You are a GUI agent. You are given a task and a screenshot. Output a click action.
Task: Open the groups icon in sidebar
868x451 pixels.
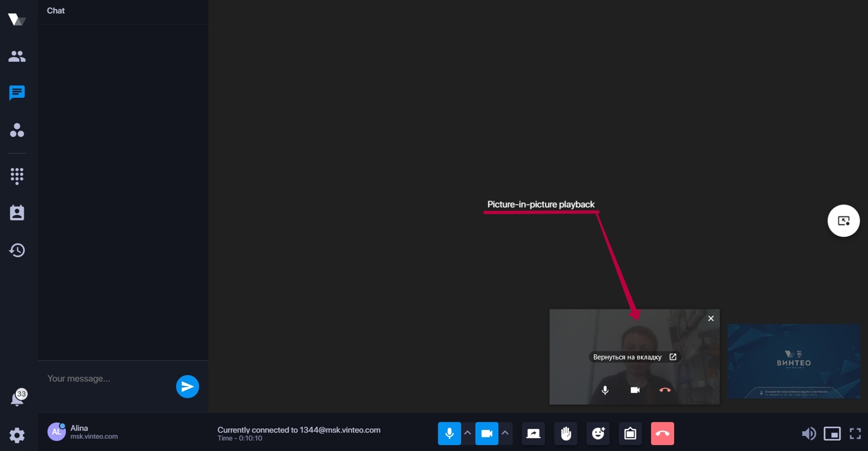[17, 130]
